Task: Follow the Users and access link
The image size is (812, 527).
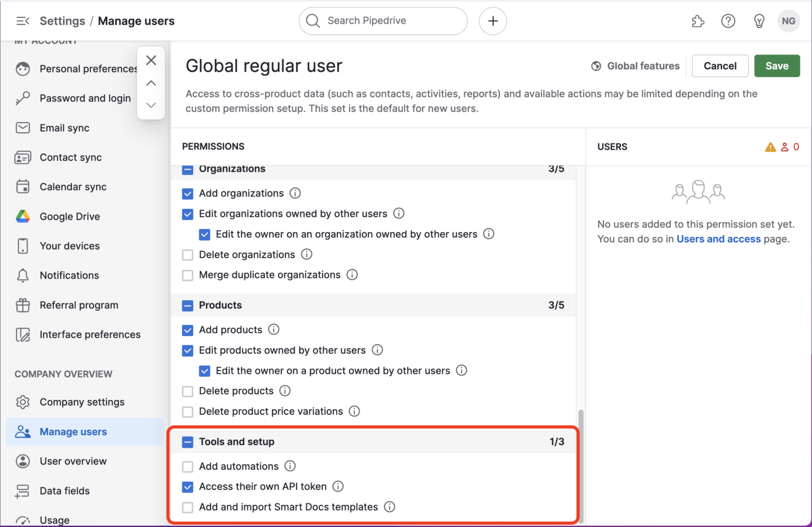Action: tap(718, 239)
